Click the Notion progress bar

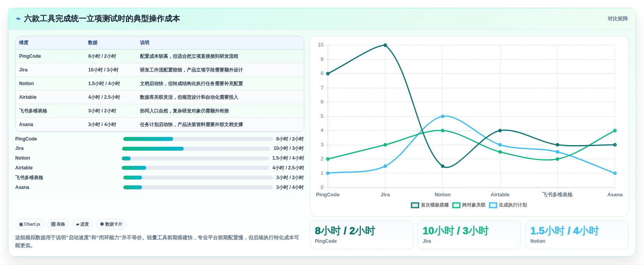[x=195, y=158]
